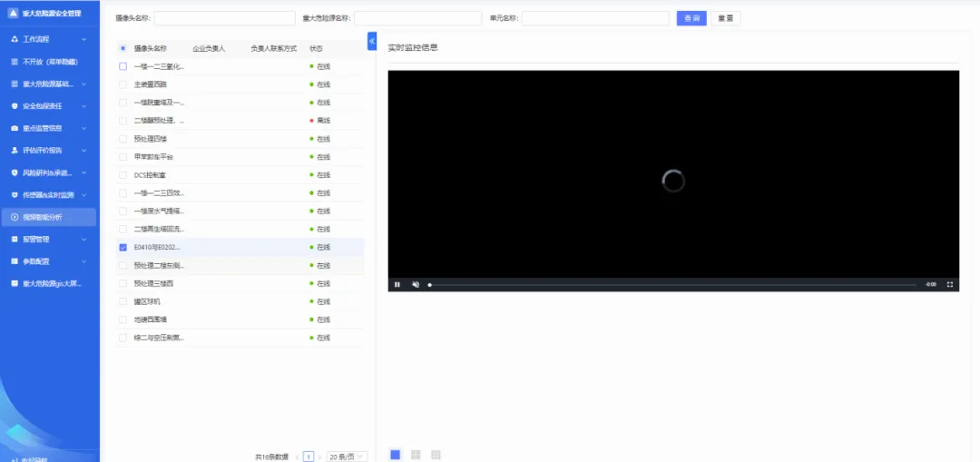Expand the 传感器&实时监测 submenu arrow
Image resolution: width=980 pixels, height=462 pixels.
(x=83, y=195)
